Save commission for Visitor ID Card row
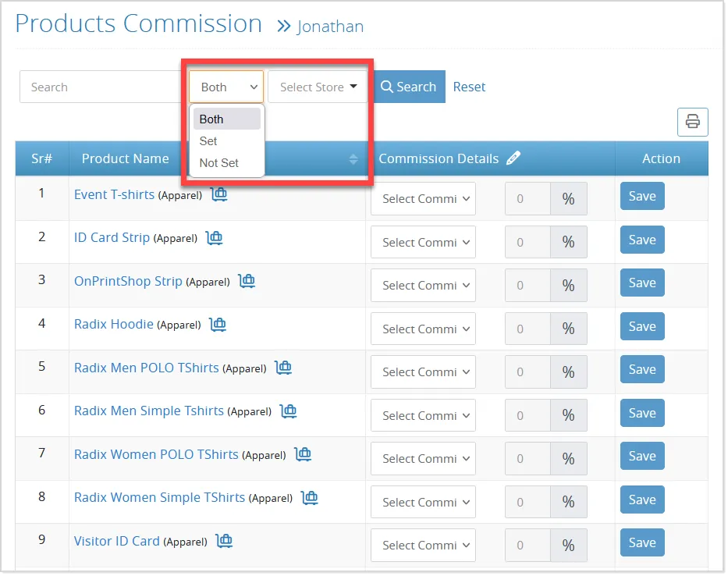The height and width of the screenshot is (576, 728). [x=642, y=542]
